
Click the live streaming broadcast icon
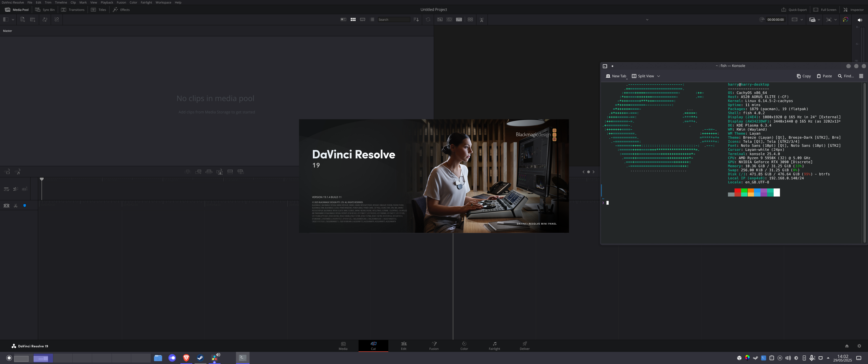(482, 19)
